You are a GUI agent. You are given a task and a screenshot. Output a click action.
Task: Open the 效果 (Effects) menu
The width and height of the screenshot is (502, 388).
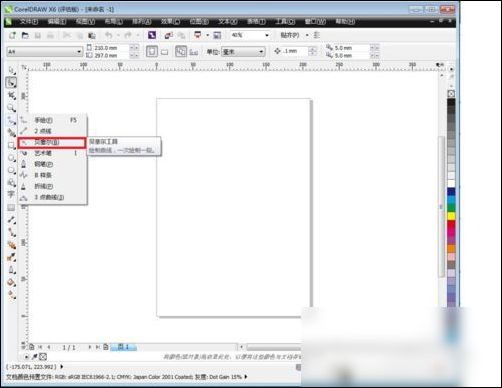[171, 22]
